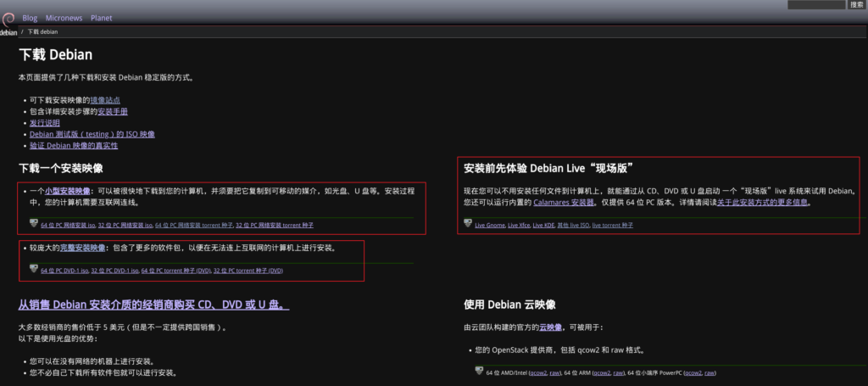This screenshot has width=868, height=386.
Task: Open the Calamares 安装器 link
Action: pyautogui.click(x=565, y=203)
